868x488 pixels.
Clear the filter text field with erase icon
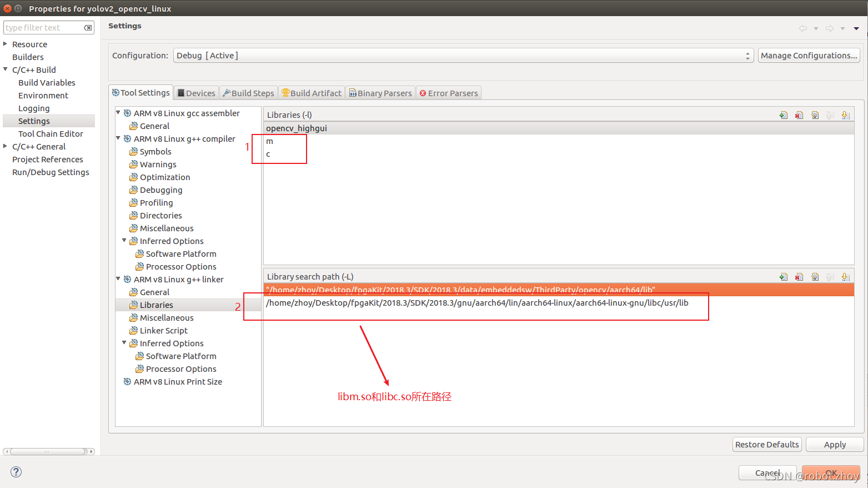[87, 27]
